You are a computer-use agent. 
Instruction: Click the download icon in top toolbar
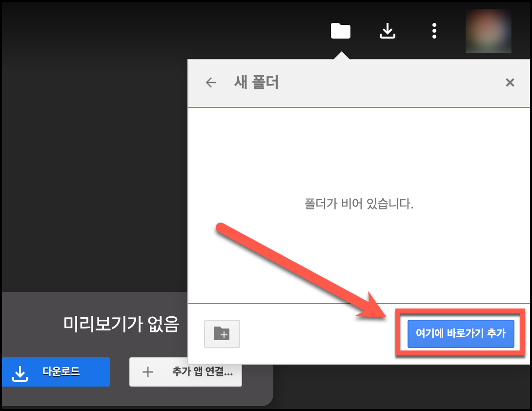click(x=388, y=31)
